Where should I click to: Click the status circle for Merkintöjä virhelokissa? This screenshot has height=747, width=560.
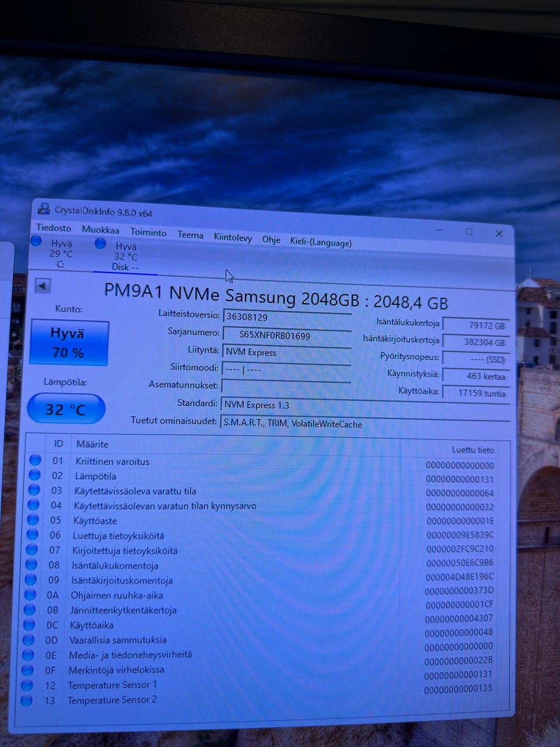coord(27,670)
